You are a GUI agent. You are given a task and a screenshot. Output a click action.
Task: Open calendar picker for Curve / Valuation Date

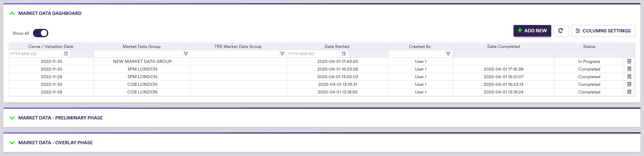click(x=66, y=54)
